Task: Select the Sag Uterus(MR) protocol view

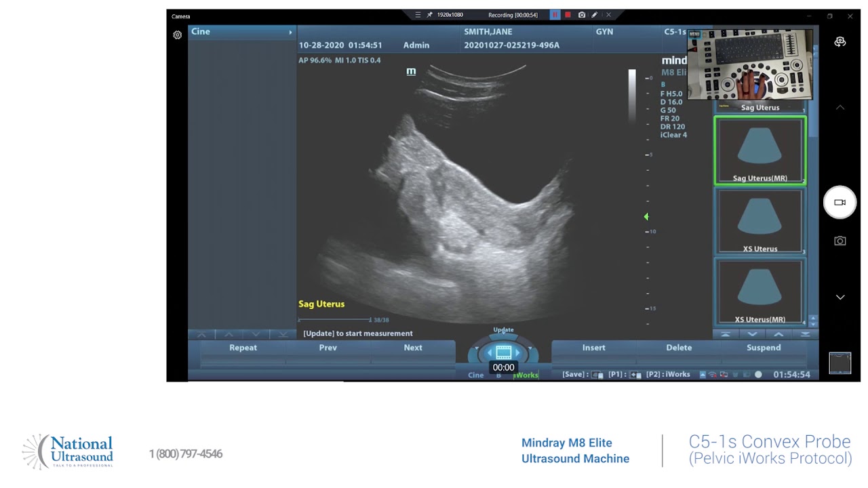Action: point(760,150)
